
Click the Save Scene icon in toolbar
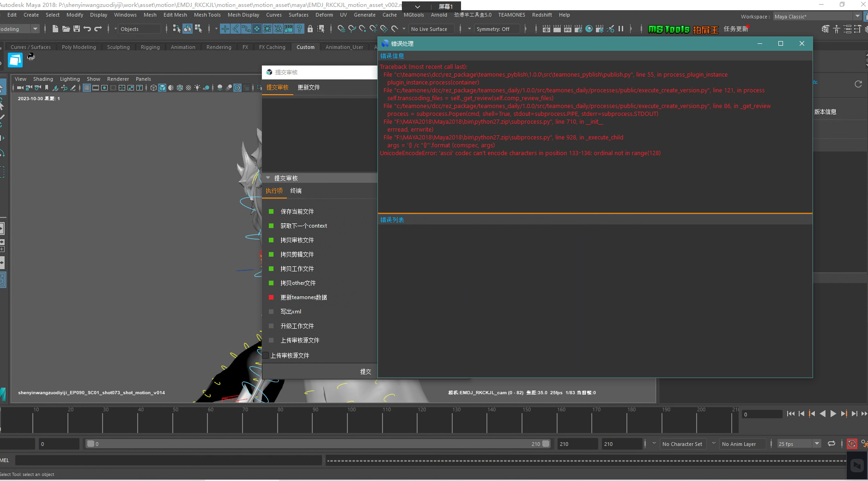[x=77, y=29]
